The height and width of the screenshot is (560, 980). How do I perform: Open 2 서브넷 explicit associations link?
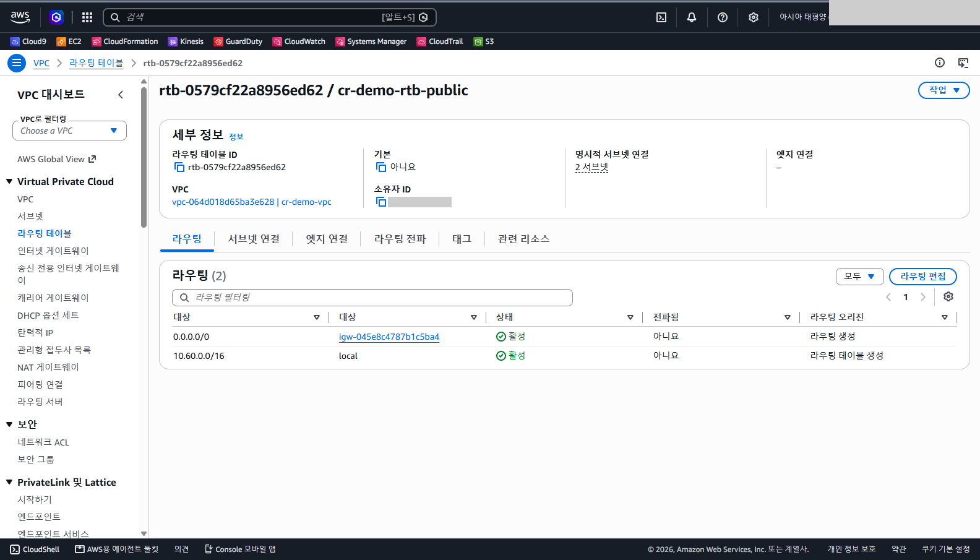point(591,167)
